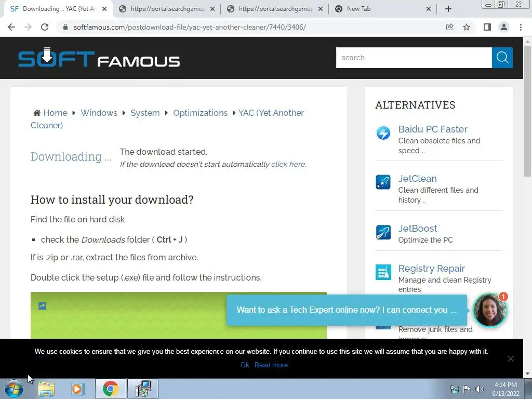Accept cookies with the Ok link
This screenshot has height=399, width=532.
pos(245,365)
